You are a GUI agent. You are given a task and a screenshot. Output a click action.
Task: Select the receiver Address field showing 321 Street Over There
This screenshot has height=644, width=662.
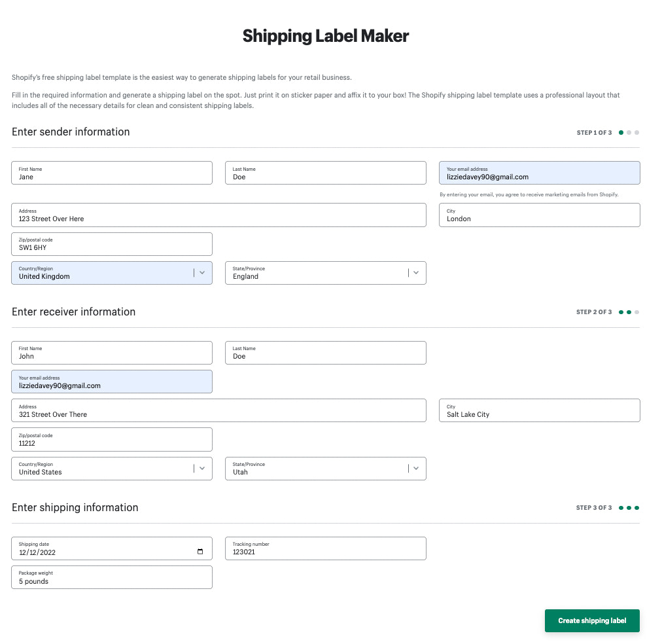tap(218, 410)
